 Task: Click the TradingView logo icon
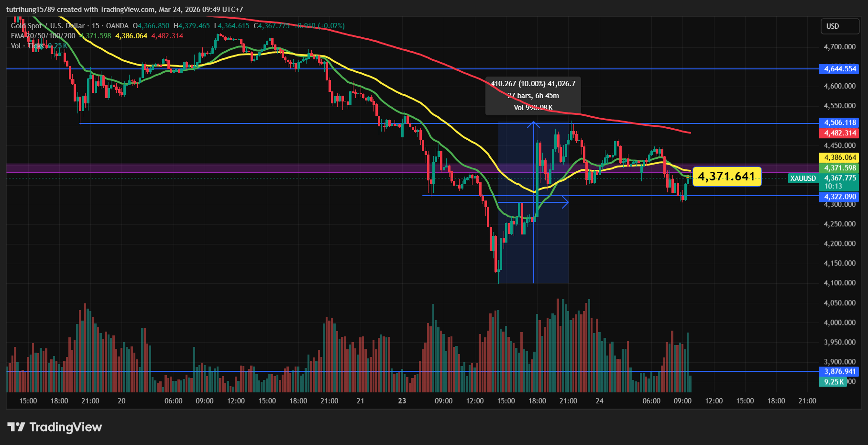16,427
